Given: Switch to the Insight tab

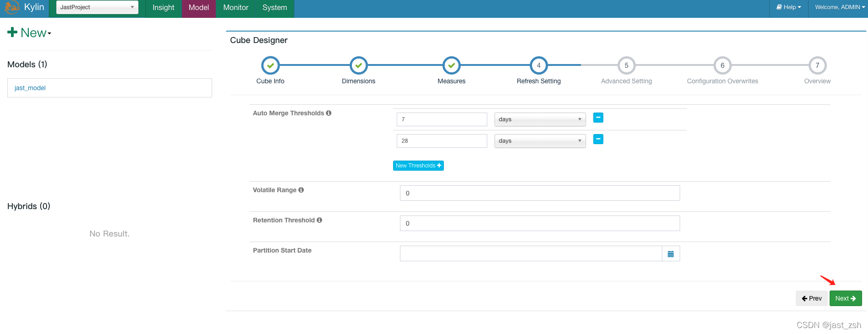Looking at the screenshot, I should (x=163, y=8).
